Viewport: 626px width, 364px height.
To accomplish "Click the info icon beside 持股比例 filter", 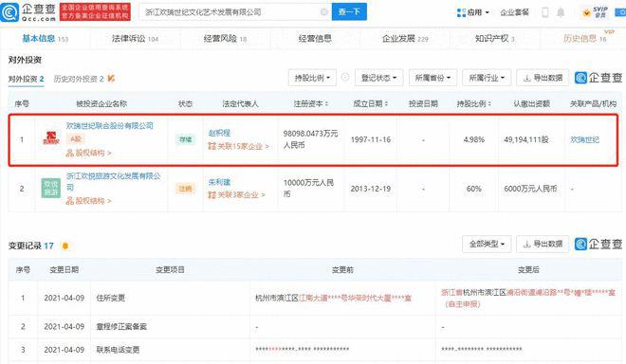I will (345, 77).
